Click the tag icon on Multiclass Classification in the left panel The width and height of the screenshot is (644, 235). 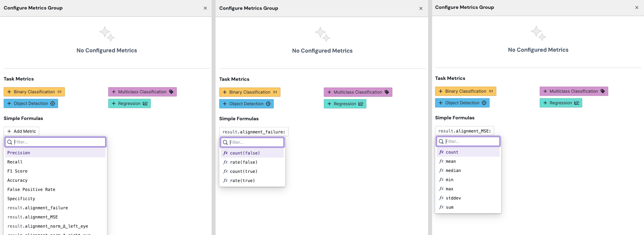click(171, 92)
